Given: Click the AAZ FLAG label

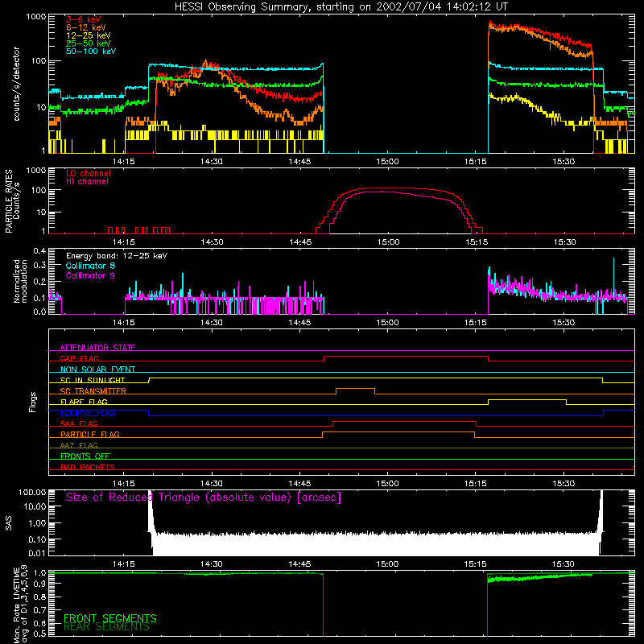Looking at the screenshot, I should [79, 445].
